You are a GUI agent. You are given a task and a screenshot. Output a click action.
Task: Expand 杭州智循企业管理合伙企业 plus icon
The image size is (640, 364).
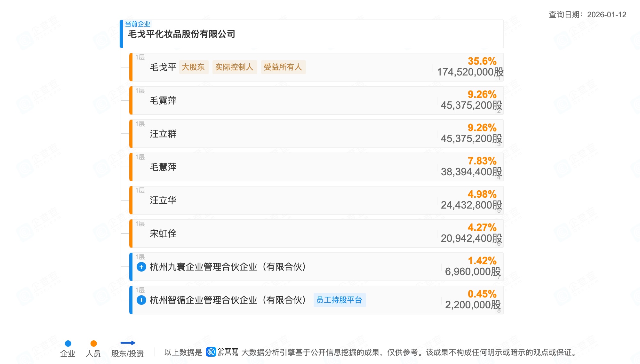(x=141, y=300)
